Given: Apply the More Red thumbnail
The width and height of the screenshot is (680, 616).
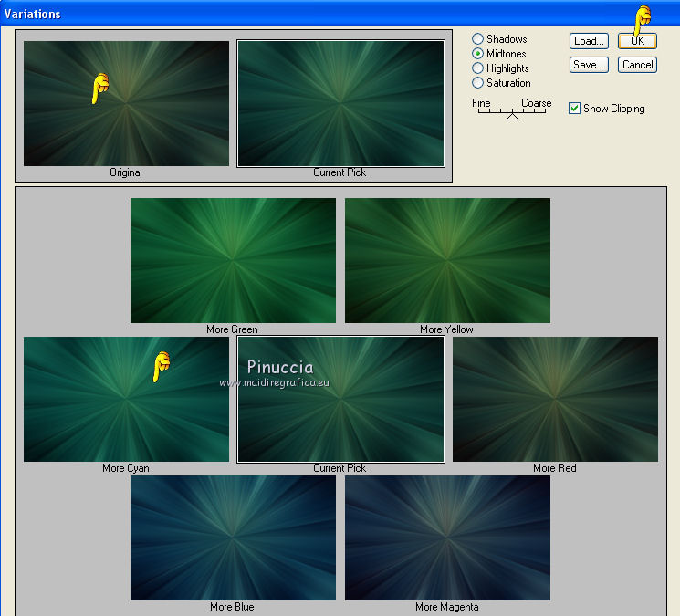Looking at the screenshot, I should tap(555, 399).
